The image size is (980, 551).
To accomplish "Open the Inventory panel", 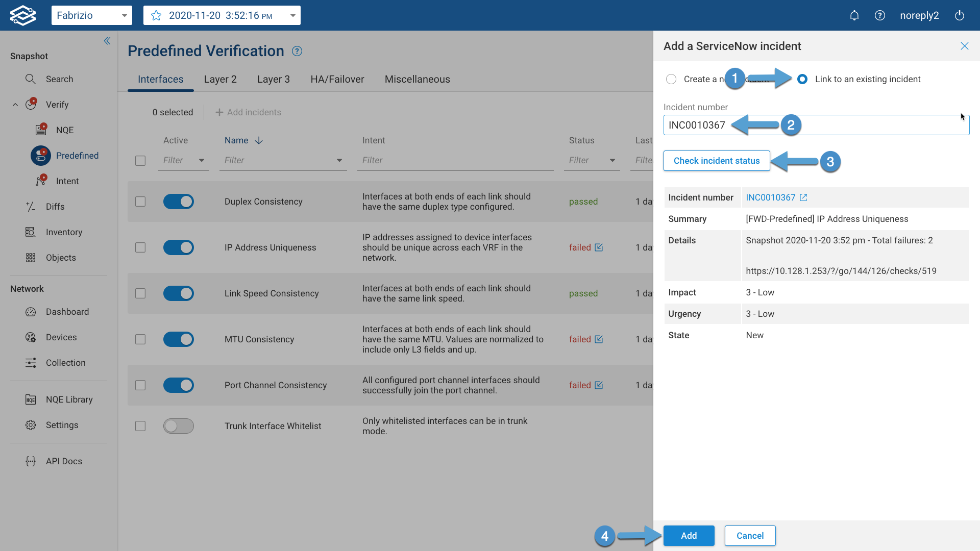I will coord(64,232).
